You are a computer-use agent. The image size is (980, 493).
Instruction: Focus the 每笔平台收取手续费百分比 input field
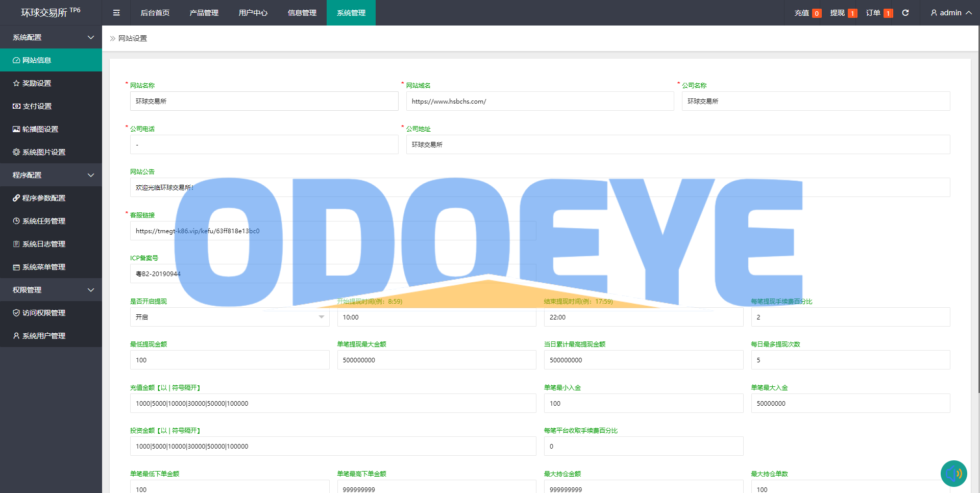pos(644,446)
